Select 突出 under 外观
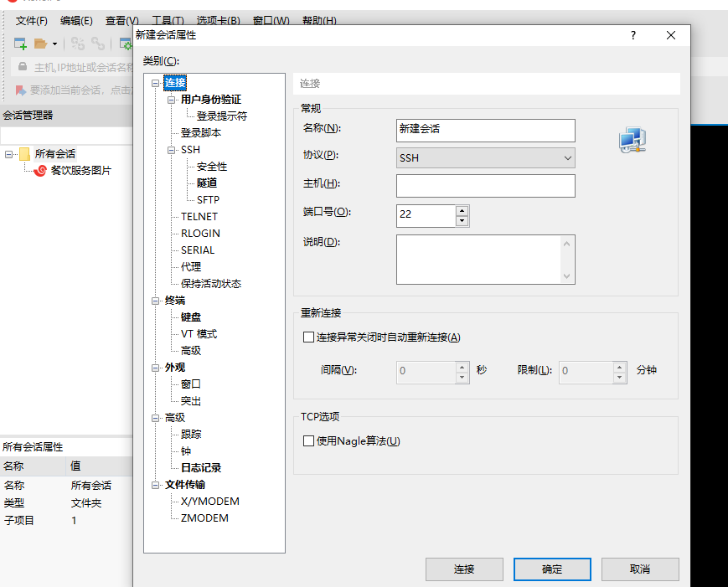This screenshot has height=587, width=728. point(191,401)
